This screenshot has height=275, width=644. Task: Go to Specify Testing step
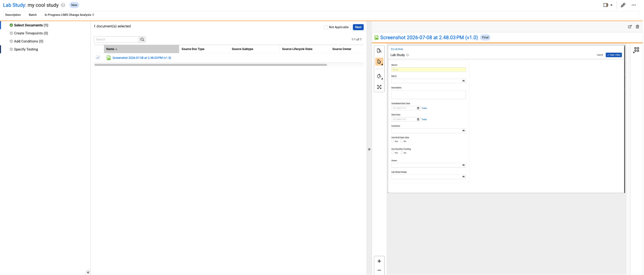click(26, 49)
